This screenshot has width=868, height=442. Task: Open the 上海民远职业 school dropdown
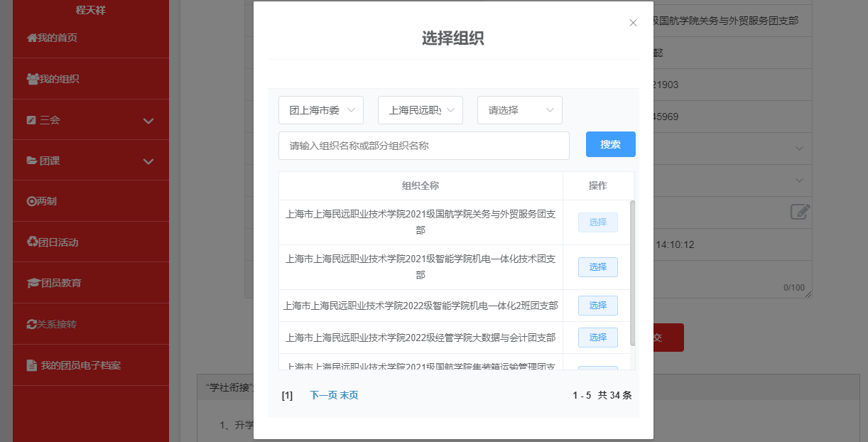tap(421, 110)
